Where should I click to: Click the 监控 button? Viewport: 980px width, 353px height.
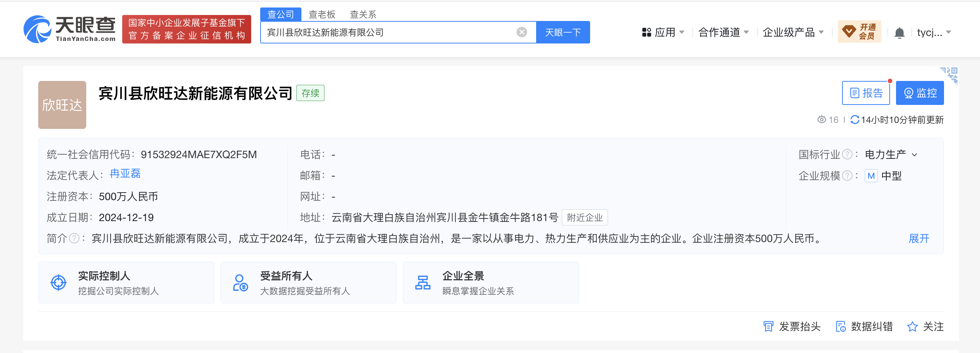point(920,93)
